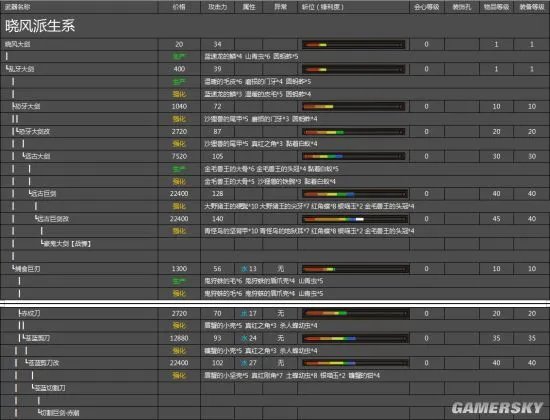This screenshot has height=420, width=550.
Task: Click the yellow 强化 label below the 12880 price row
Action: click(x=179, y=351)
